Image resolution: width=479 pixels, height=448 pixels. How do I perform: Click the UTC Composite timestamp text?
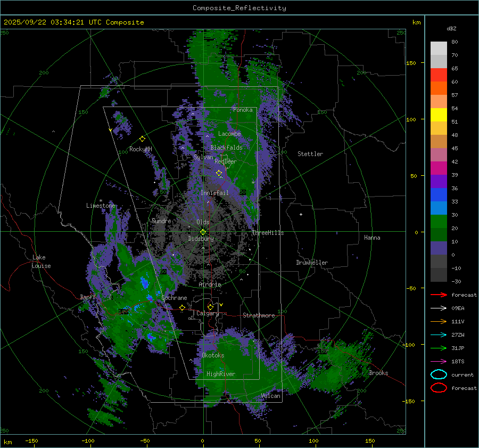coord(74,22)
